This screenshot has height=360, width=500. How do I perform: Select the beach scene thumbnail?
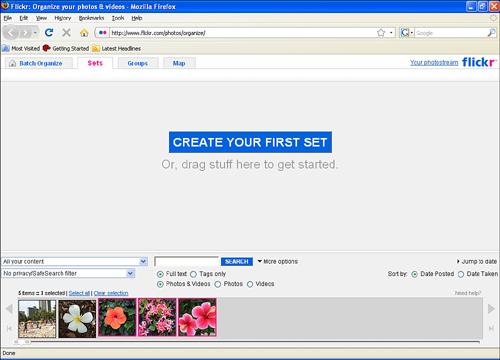click(x=37, y=319)
